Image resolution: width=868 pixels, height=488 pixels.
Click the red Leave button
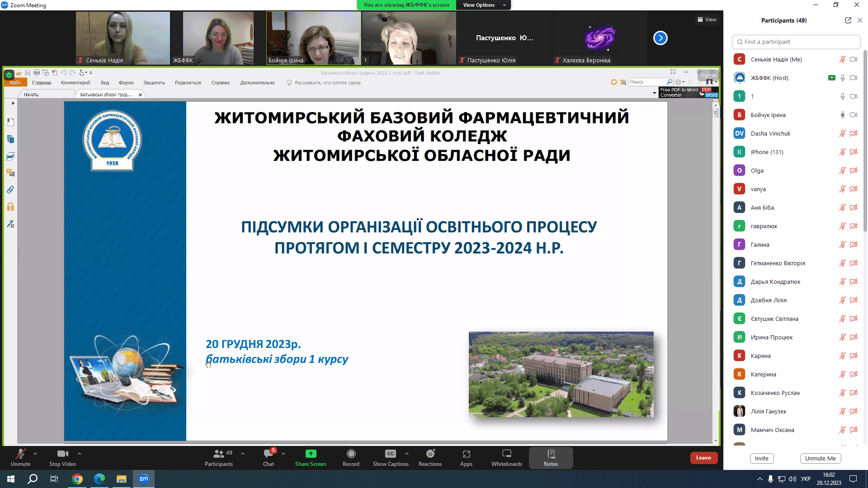tap(703, 458)
